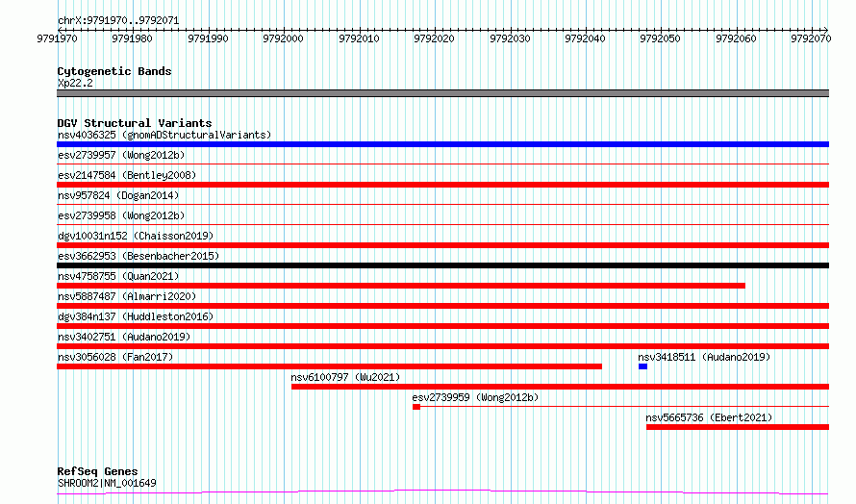Click the DGV Structural Variants track heading
This screenshot has height=504, width=856.
(x=135, y=123)
